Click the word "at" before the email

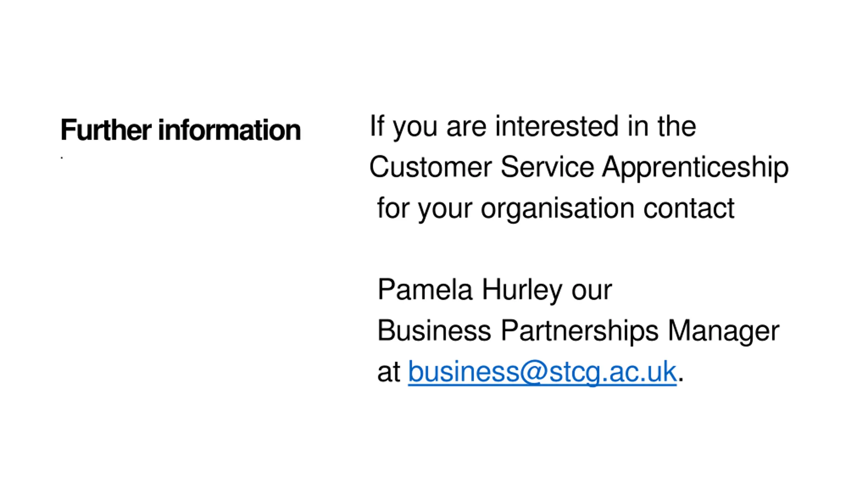point(389,372)
